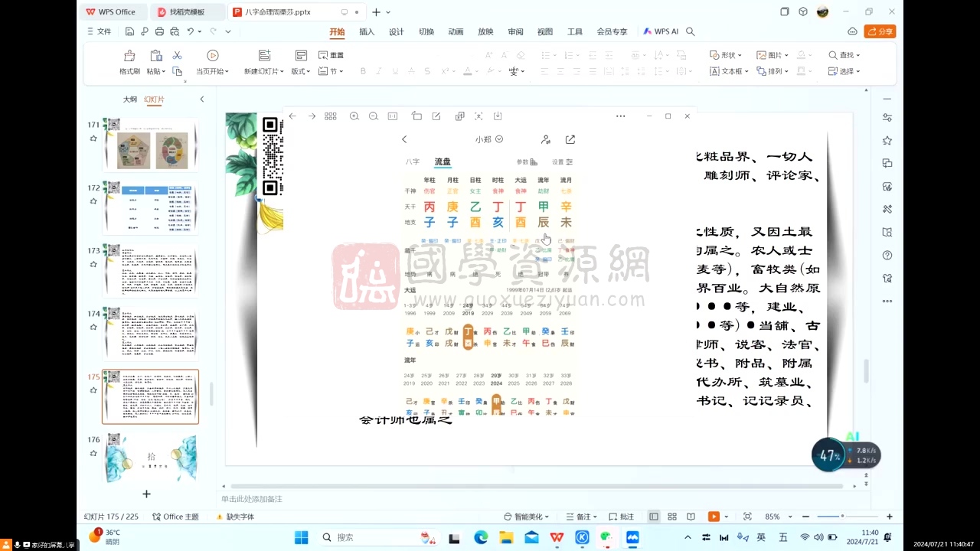Switch to the 切换 (Transitions) tab

click(x=426, y=31)
